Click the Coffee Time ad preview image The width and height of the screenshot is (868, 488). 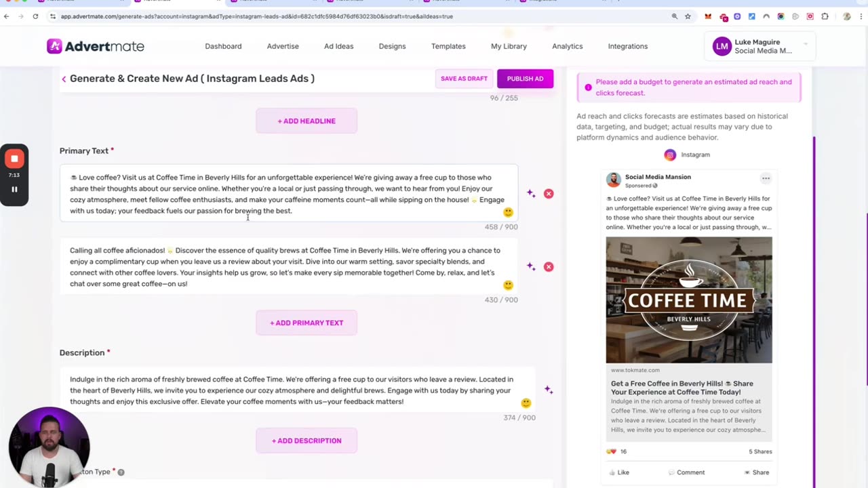(689, 300)
